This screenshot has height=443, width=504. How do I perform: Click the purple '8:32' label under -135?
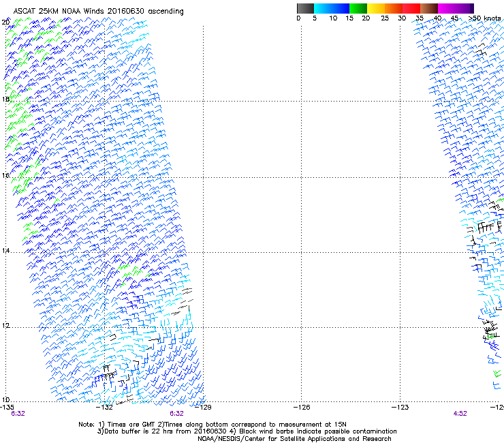pyautogui.click(x=18, y=414)
